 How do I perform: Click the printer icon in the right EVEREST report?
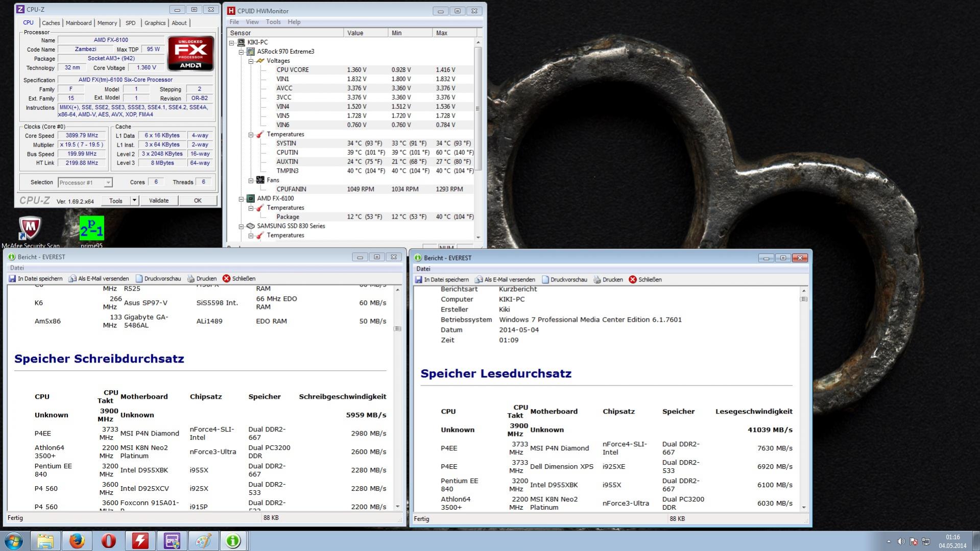coord(597,280)
